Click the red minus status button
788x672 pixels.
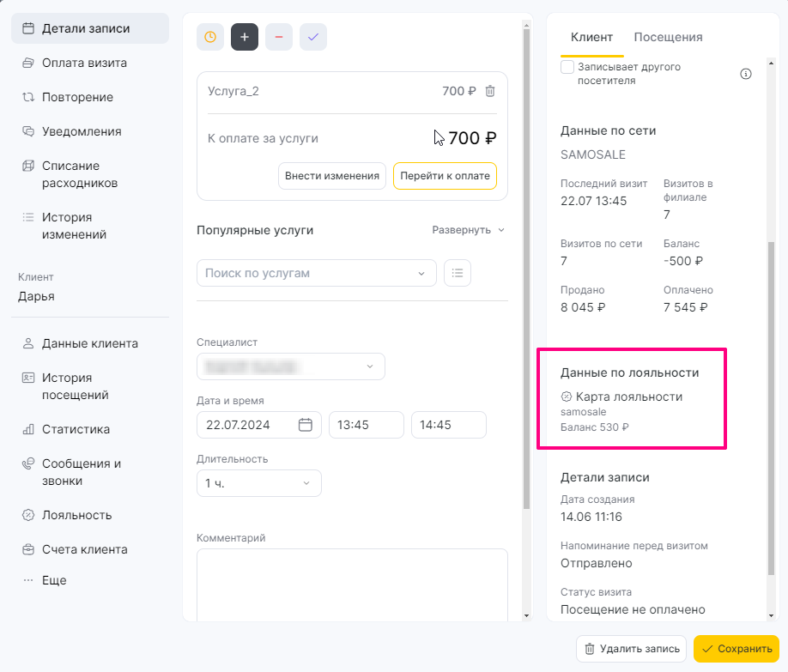[279, 37]
